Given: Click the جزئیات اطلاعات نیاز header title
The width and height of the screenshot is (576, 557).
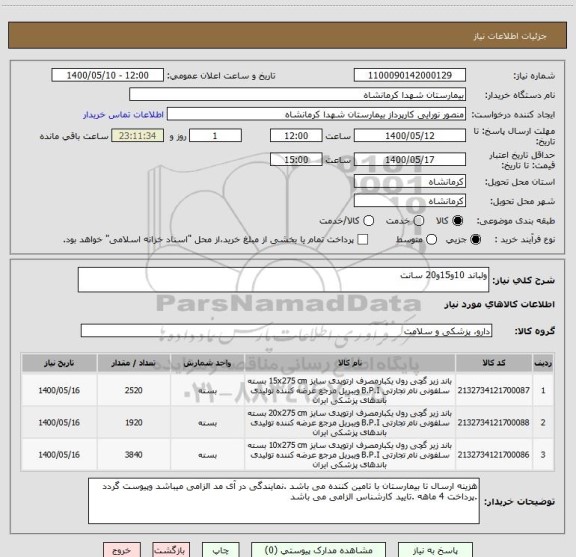Looking at the screenshot, I should (510, 36).
